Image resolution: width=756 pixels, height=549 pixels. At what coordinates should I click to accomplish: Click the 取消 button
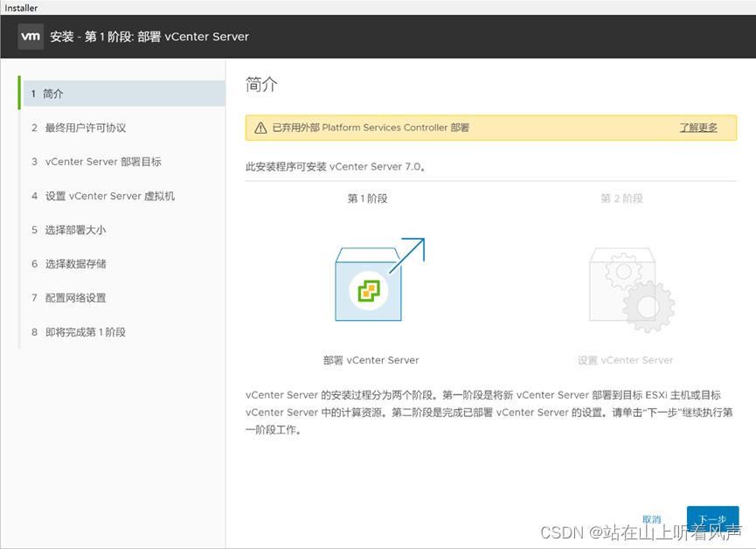(x=651, y=519)
